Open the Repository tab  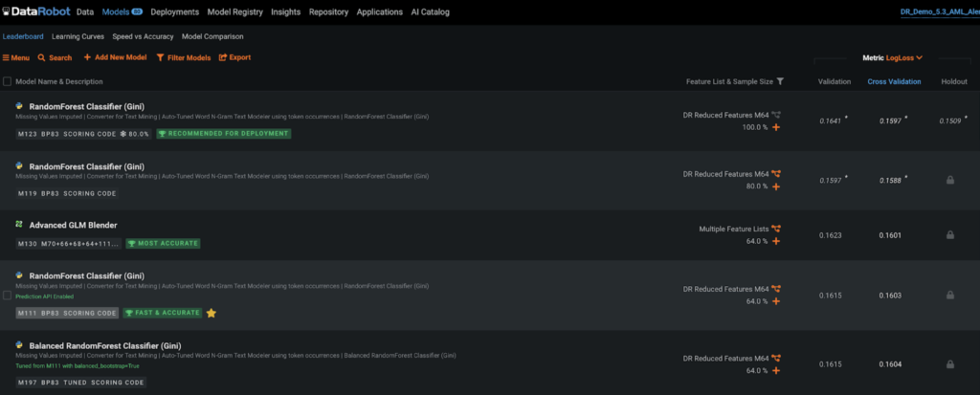pos(329,11)
